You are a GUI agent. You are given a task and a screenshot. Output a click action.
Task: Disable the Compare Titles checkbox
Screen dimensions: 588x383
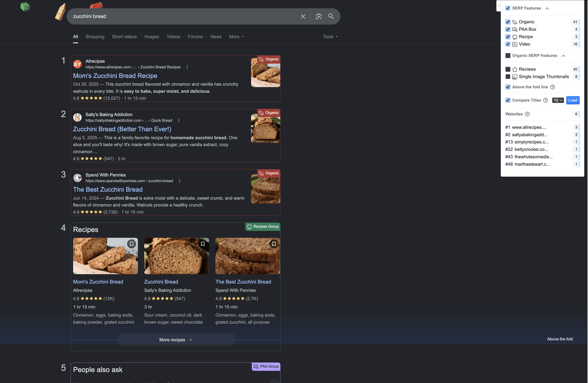pos(508,100)
